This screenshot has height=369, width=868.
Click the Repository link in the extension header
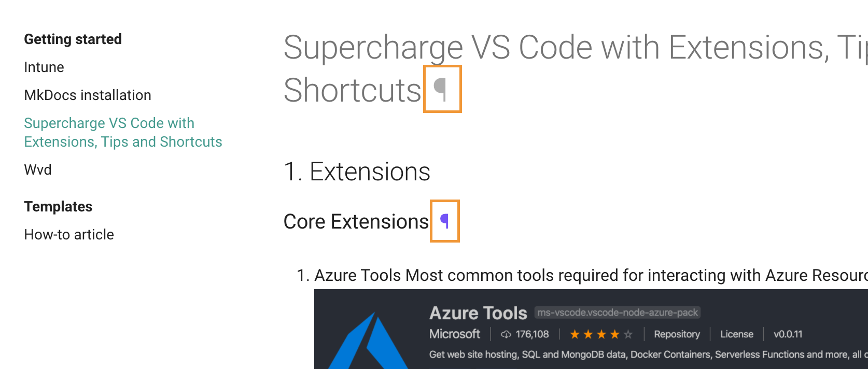(x=677, y=334)
